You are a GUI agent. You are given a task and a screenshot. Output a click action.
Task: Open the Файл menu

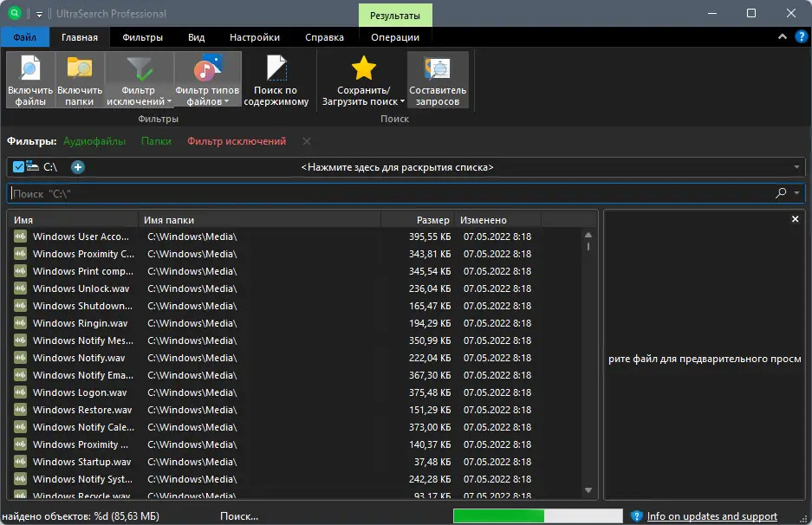coord(25,37)
